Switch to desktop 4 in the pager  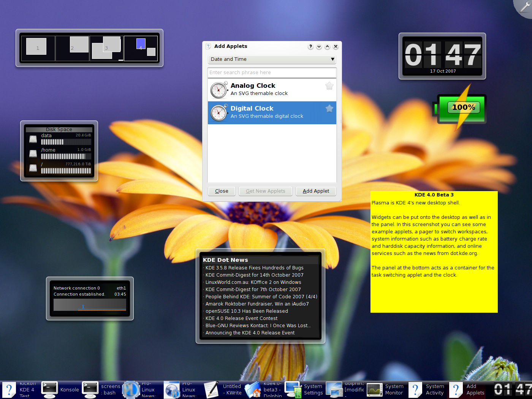(x=141, y=48)
